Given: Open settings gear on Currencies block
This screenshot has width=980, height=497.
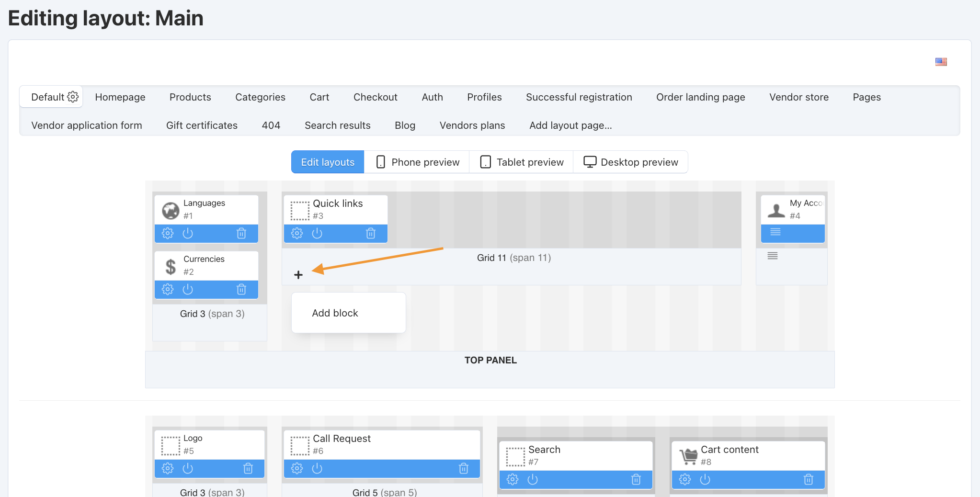Looking at the screenshot, I should (168, 289).
